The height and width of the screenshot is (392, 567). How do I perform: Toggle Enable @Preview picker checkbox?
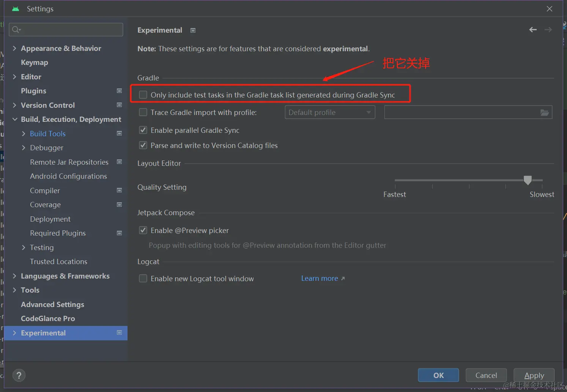pyautogui.click(x=143, y=230)
